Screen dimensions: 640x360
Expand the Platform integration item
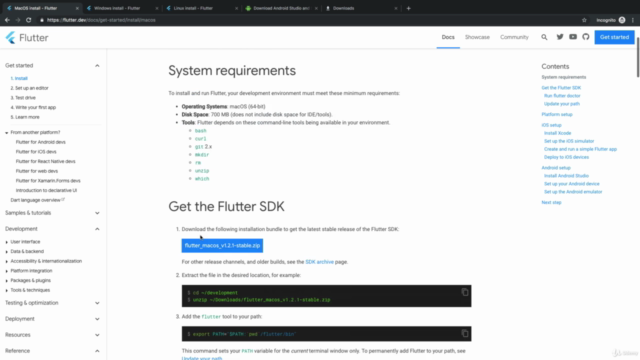point(7,271)
